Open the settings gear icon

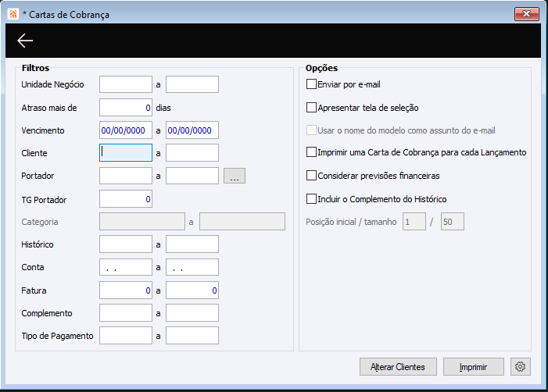[x=520, y=366]
